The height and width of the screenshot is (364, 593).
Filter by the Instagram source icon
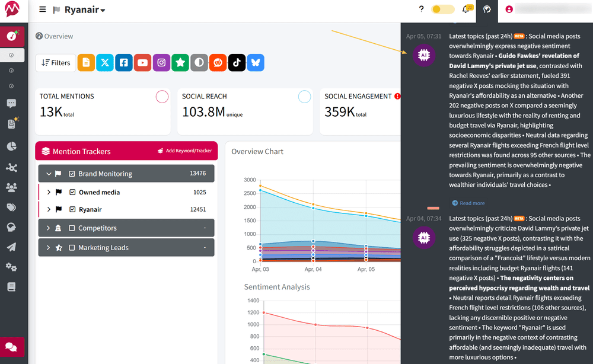[x=161, y=63]
